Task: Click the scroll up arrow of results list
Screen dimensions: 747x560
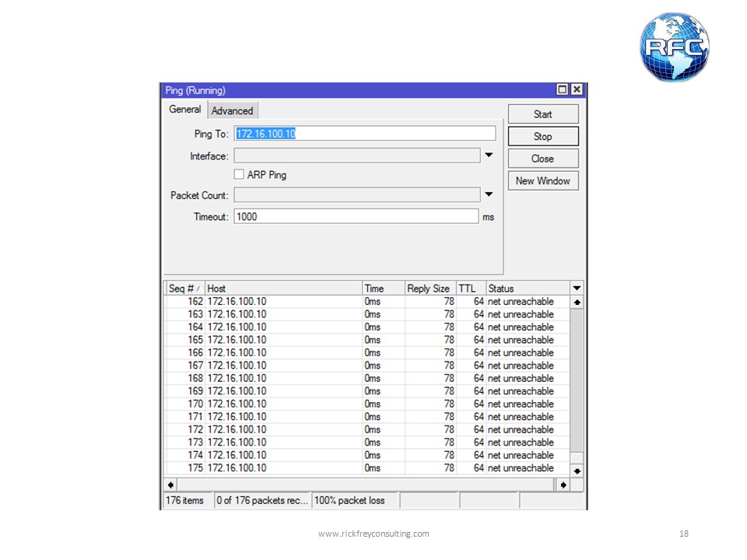Action: [x=577, y=302]
